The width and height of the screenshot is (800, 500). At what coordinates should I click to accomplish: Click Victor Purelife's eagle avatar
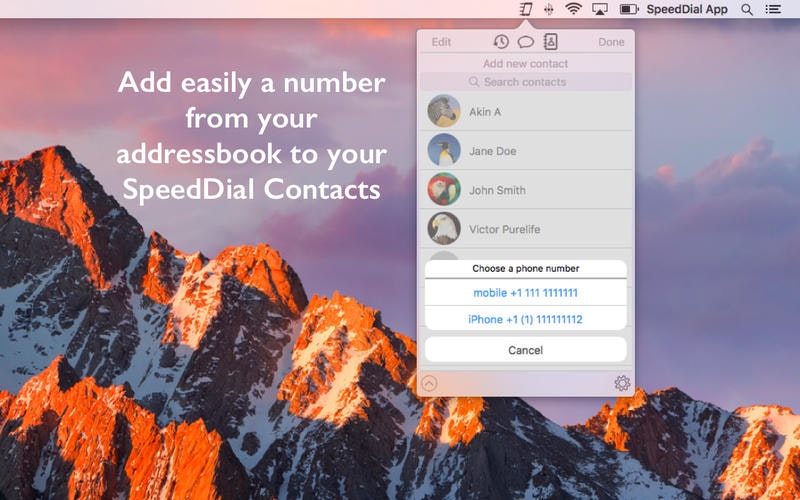click(444, 229)
